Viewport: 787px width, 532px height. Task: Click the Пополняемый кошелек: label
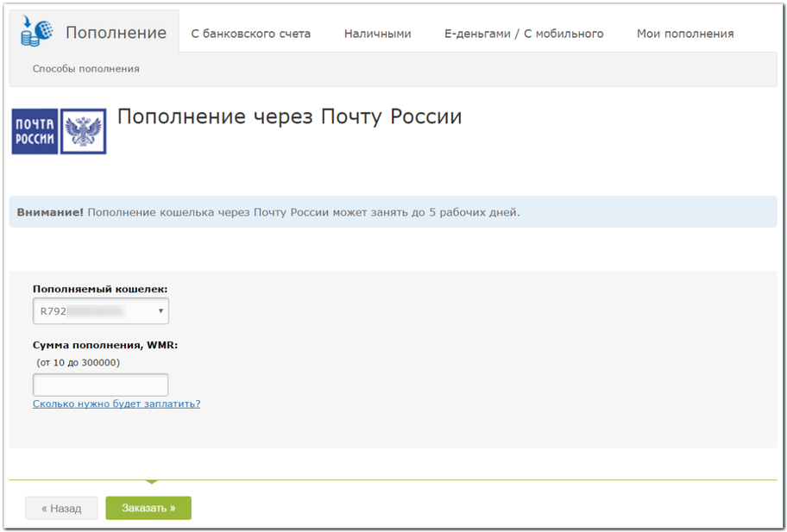[x=100, y=289]
